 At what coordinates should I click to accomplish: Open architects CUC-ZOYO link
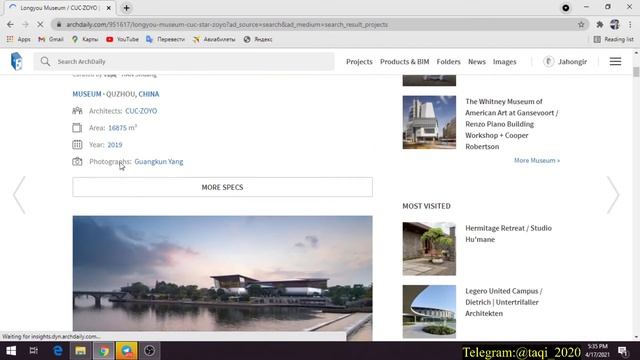(141, 111)
